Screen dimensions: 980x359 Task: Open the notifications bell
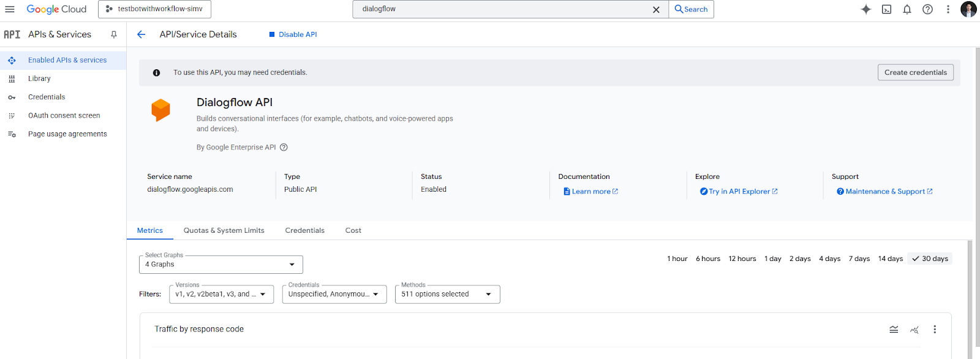pos(907,9)
